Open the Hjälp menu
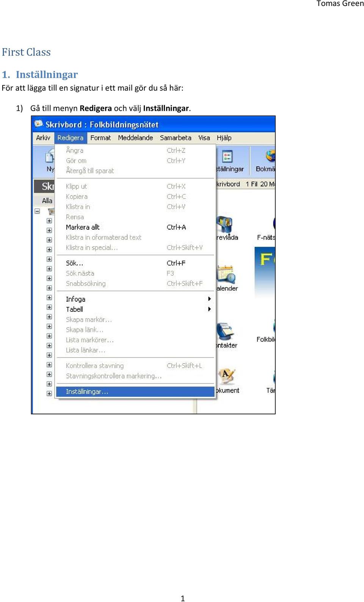The image size is (364, 602). (224, 138)
